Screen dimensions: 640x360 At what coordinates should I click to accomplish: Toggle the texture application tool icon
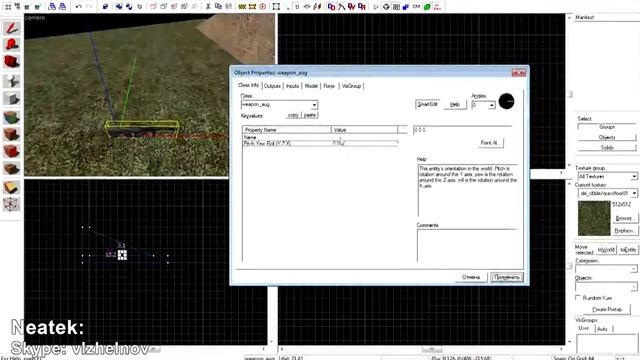tap(11, 118)
